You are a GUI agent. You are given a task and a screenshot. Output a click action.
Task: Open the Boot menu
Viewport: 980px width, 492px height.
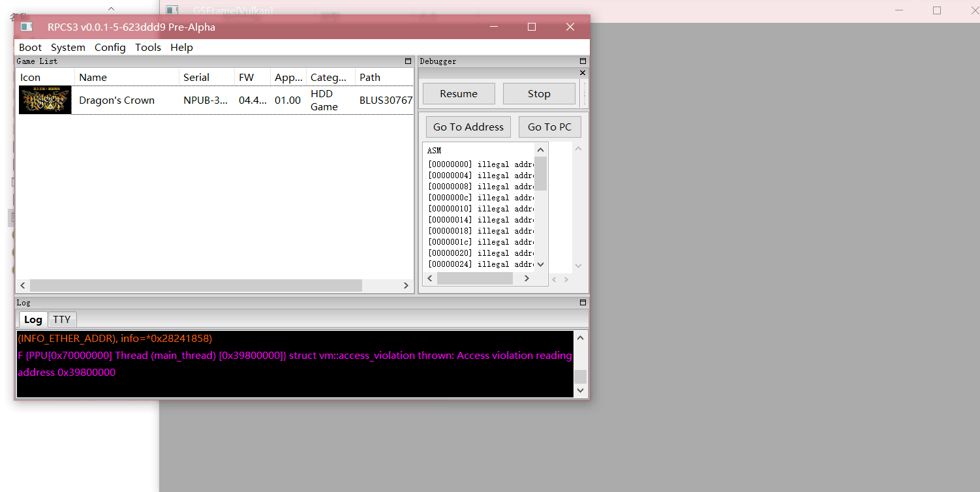pos(30,48)
